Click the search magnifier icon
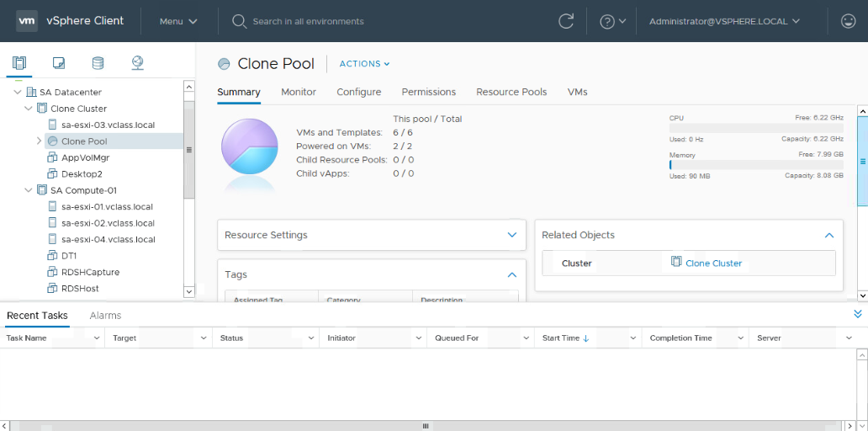 [x=239, y=21]
